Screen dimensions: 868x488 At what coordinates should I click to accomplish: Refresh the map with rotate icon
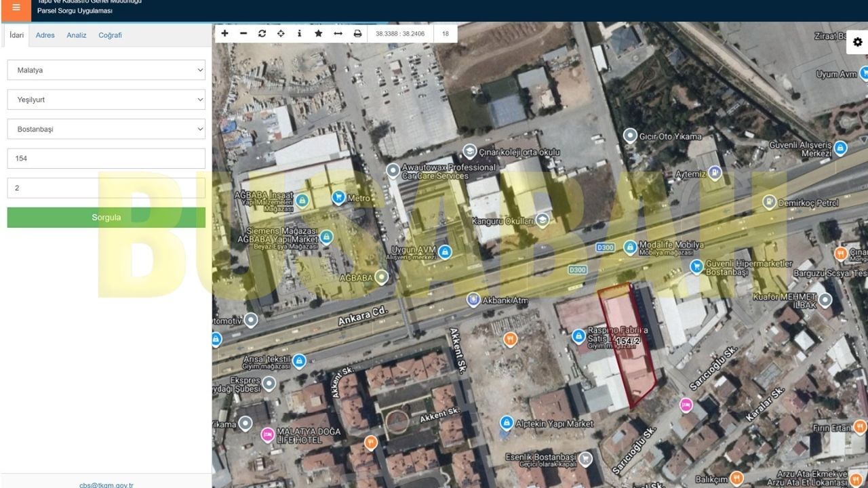coord(262,33)
